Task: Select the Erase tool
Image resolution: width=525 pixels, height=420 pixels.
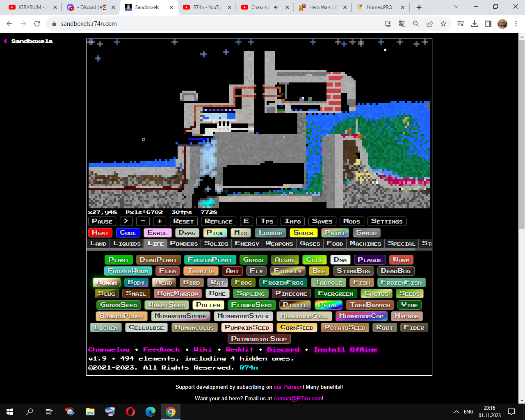Action: pyautogui.click(x=157, y=233)
